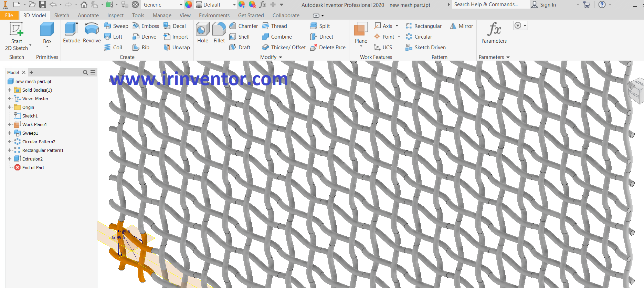Expand the Sweep1 feature
The height and width of the screenshot is (288, 644).
pos(10,133)
